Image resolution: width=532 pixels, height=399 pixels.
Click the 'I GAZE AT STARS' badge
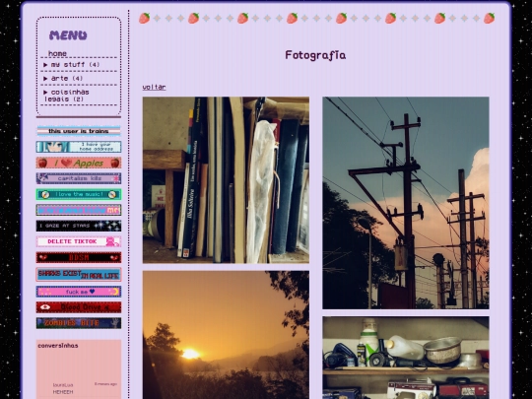[79, 226]
